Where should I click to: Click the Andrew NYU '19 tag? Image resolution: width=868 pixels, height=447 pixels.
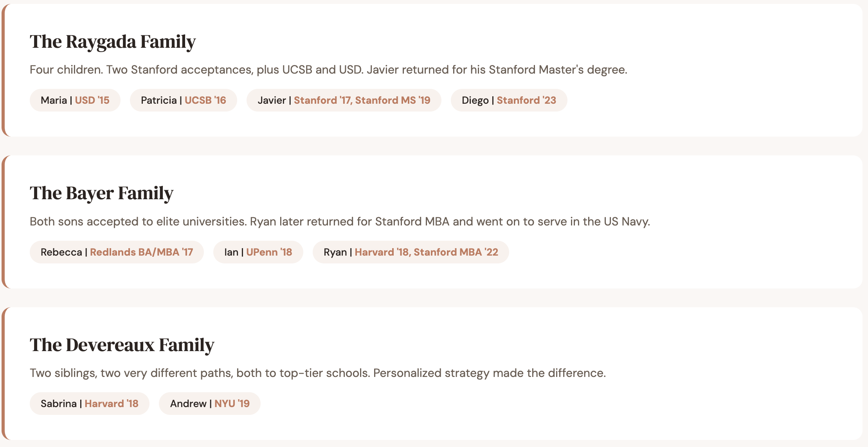[x=209, y=404]
